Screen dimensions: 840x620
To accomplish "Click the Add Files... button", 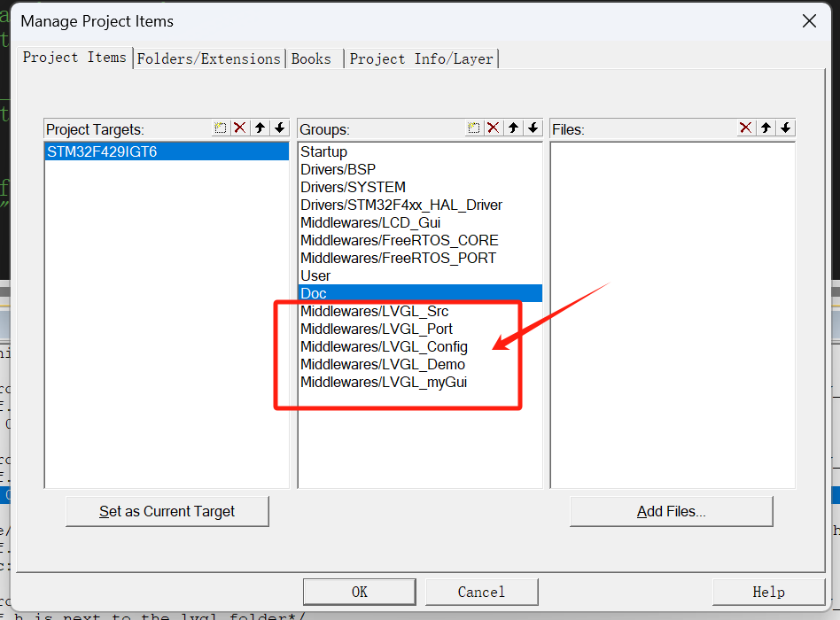I will (x=671, y=511).
